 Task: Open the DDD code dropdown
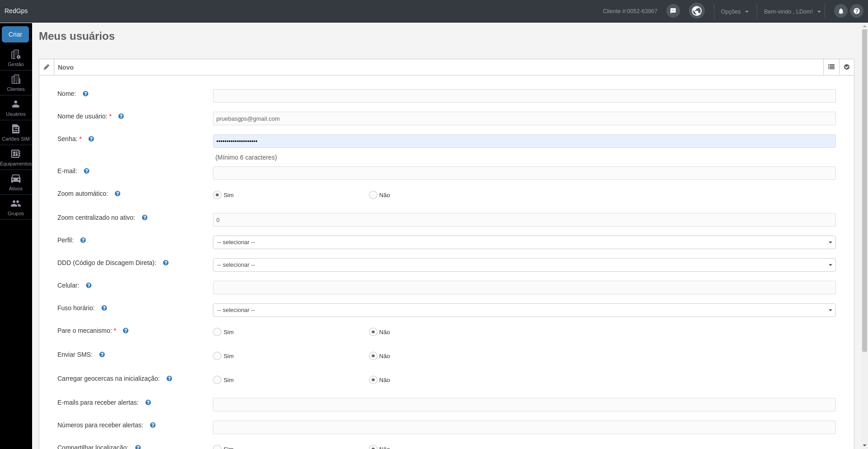524,265
